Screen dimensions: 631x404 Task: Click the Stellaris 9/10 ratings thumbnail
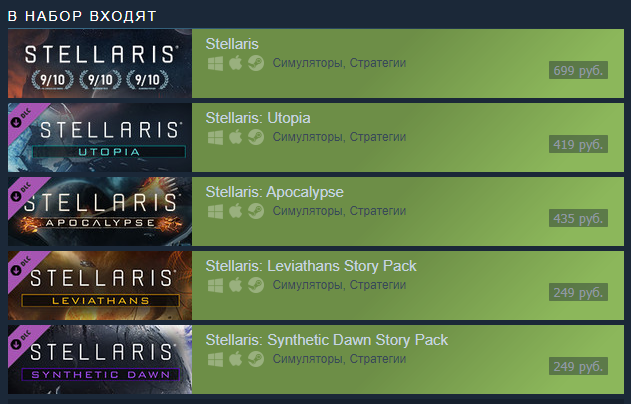click(x=100, y=63)
